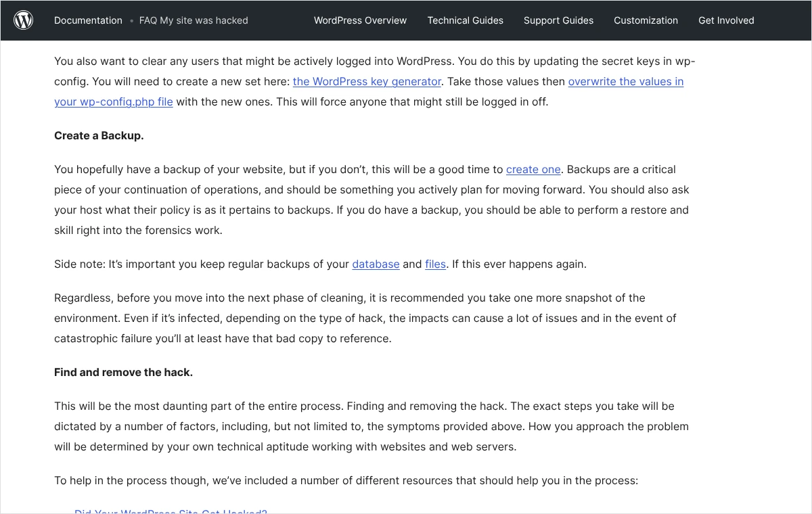Open the Documentation home link
The height and width of the screenshot is (514, 812).
click(88, 20)
